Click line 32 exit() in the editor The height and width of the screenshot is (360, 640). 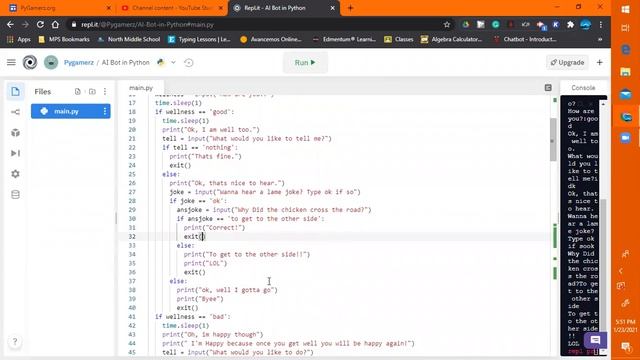tap(194, 236)
